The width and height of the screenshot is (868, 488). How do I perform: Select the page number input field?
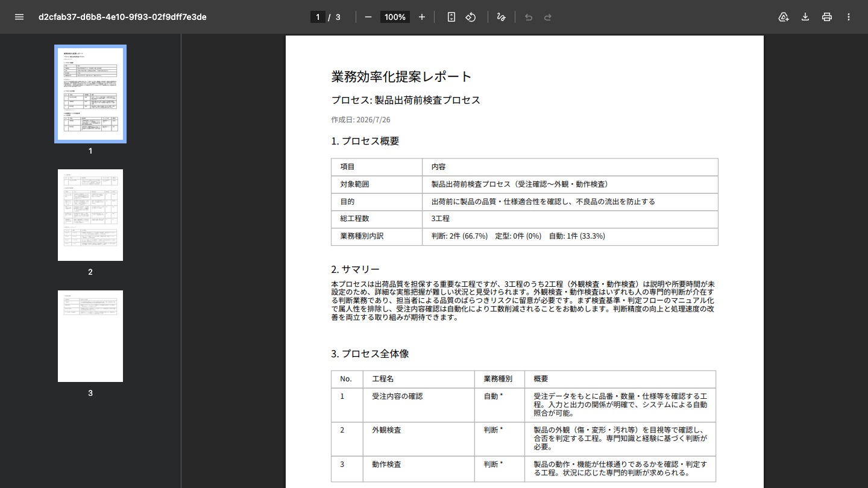click(x=318, y=17)
